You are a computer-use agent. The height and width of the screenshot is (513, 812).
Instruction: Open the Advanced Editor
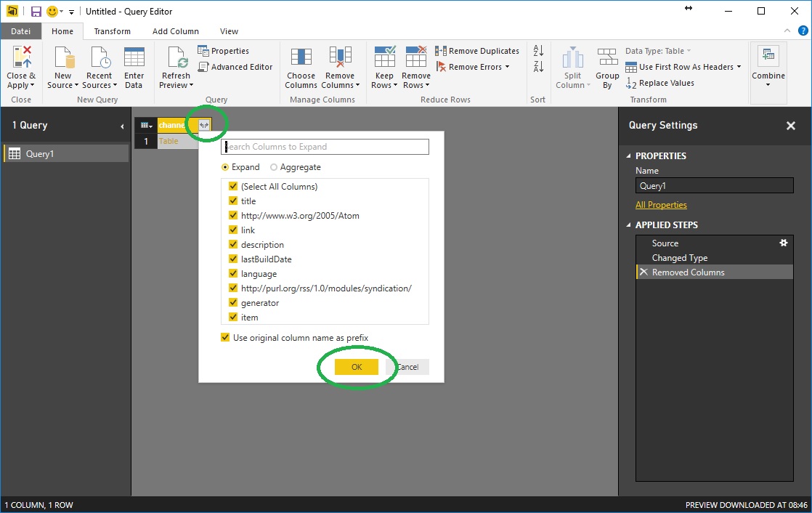[235, 67]
